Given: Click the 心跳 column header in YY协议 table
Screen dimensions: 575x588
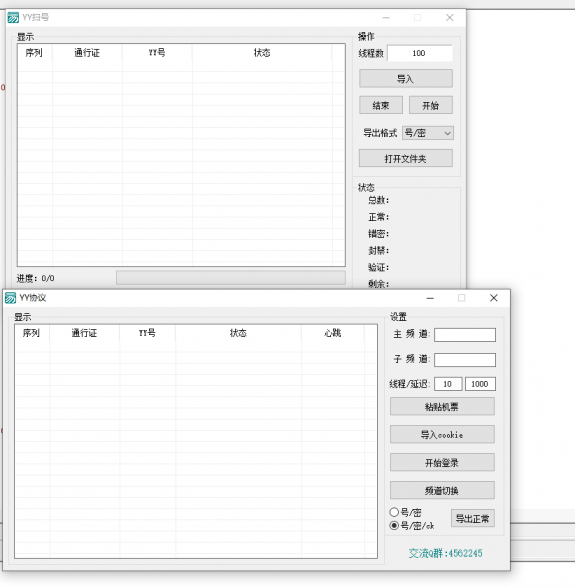Looking at the screenshot, I should point(333,333).
